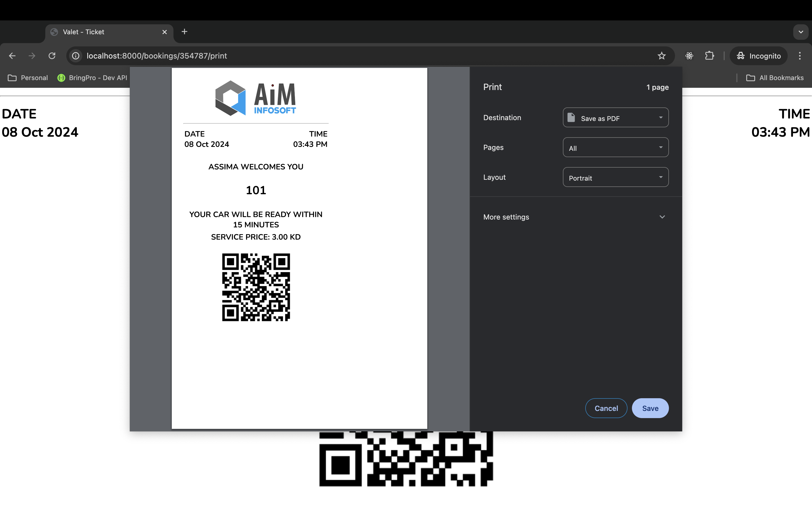
Task: Expand More settings in print dialog
Action: tap(576, 217)
